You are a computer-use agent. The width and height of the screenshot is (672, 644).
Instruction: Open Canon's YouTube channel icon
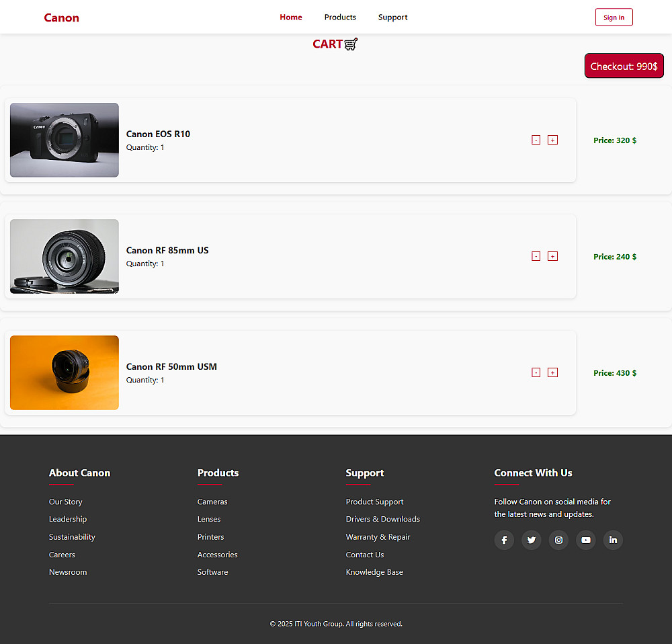coord(586,540)
